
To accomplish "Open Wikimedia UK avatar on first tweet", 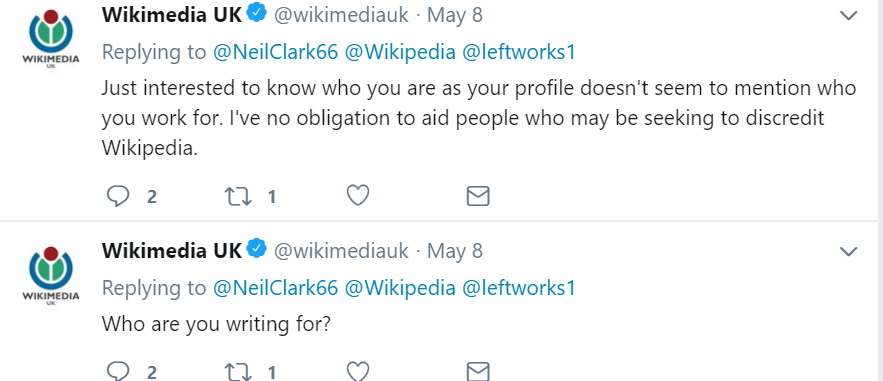I will pyautogui.click(x=51, y=37).
